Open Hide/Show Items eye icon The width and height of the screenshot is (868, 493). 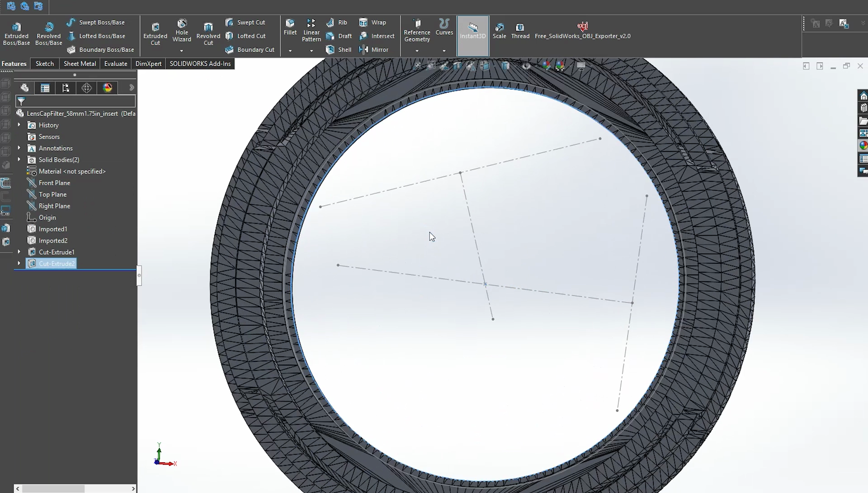526,66
